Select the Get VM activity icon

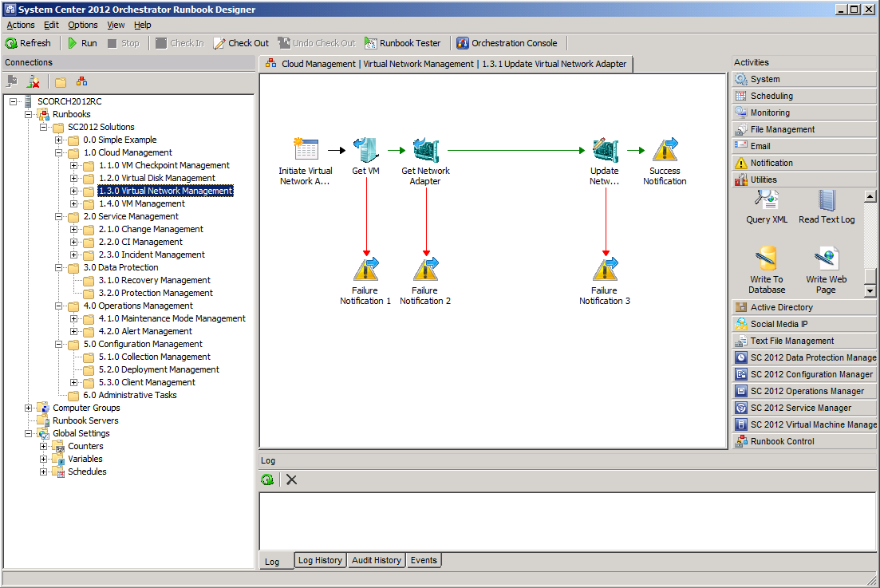(x=366, y=150)
